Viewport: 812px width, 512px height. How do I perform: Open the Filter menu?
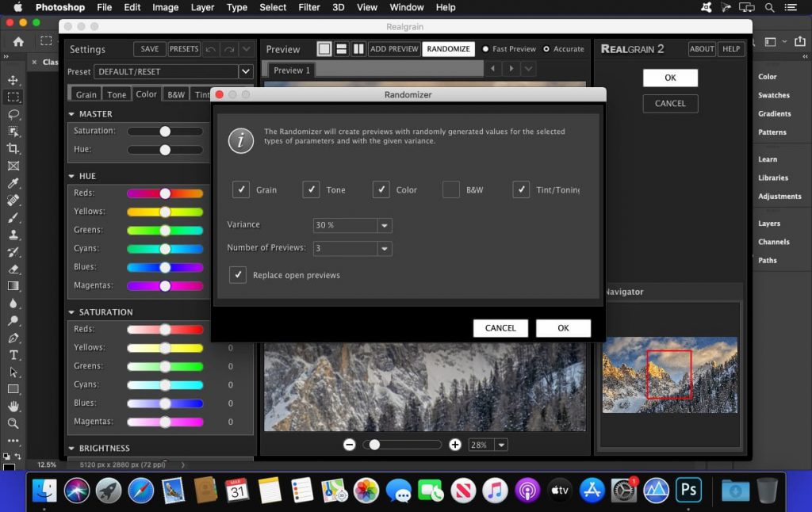click(x=308, y=7)
